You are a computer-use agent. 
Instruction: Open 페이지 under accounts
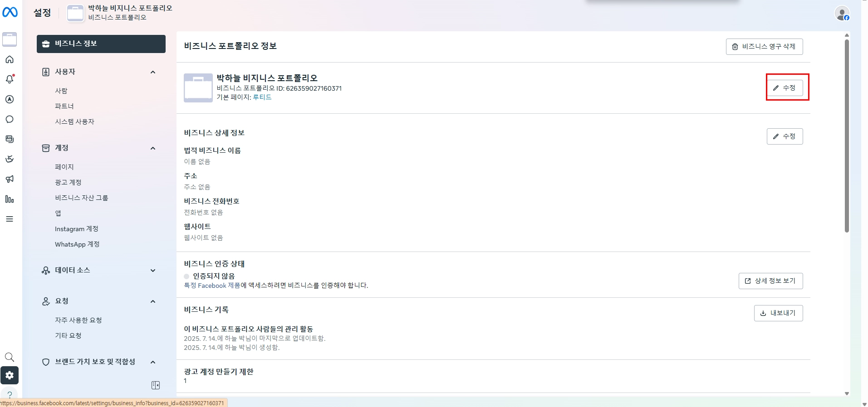(x=64, y=167)
